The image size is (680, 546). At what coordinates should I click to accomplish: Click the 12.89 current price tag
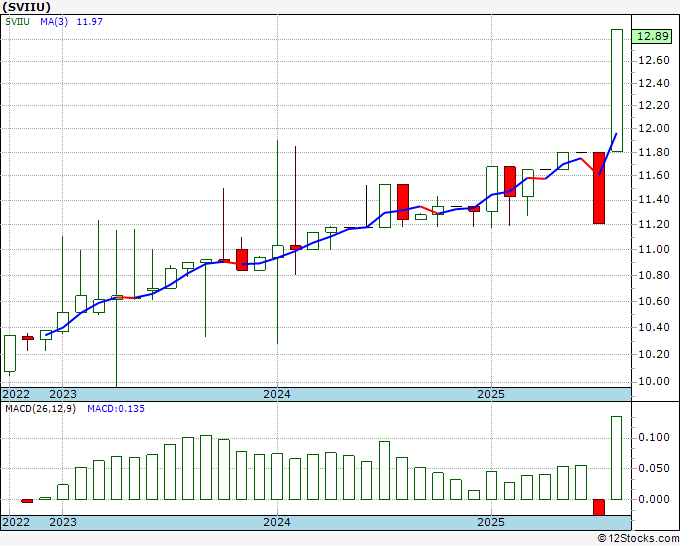coord(652,36)
